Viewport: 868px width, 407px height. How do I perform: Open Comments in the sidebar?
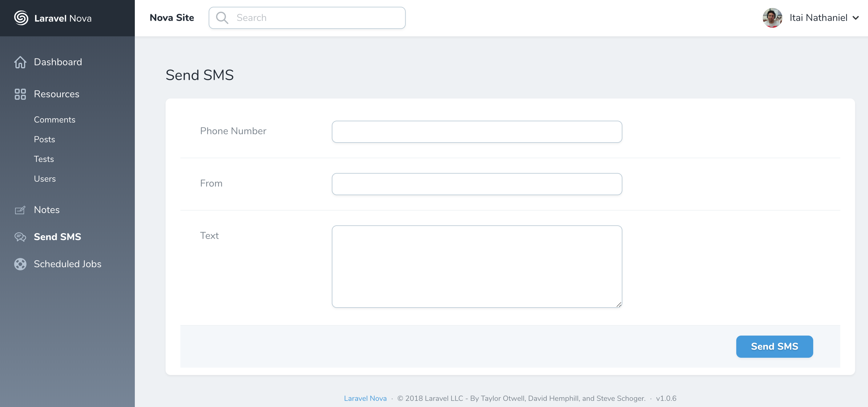pyautogui.click(x=54, y=120)
